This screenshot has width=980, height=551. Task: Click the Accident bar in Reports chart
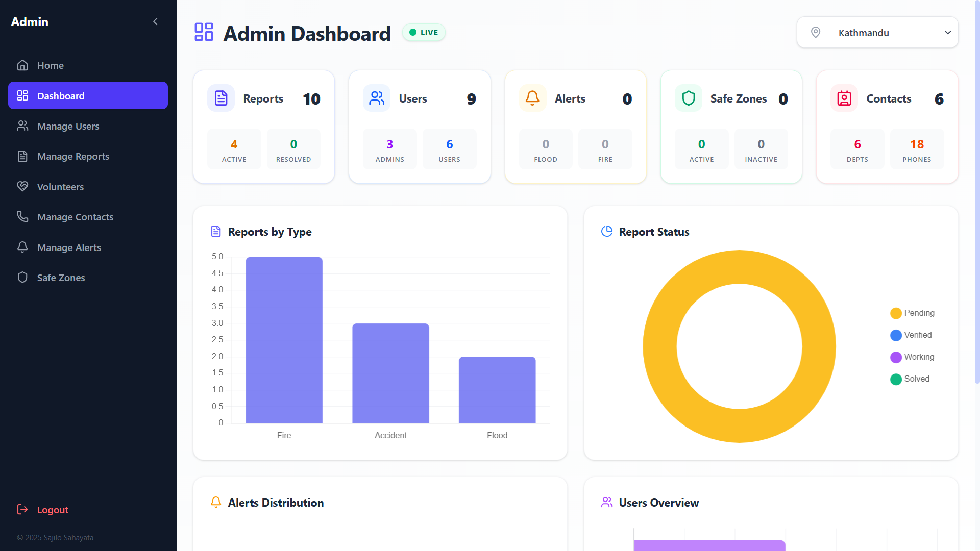pos(390,373)
